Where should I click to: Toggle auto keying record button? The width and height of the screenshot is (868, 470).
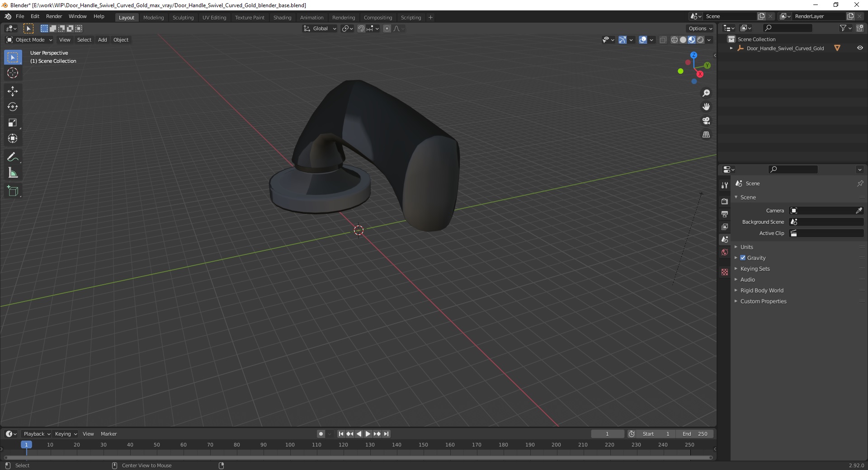point(321,434)
